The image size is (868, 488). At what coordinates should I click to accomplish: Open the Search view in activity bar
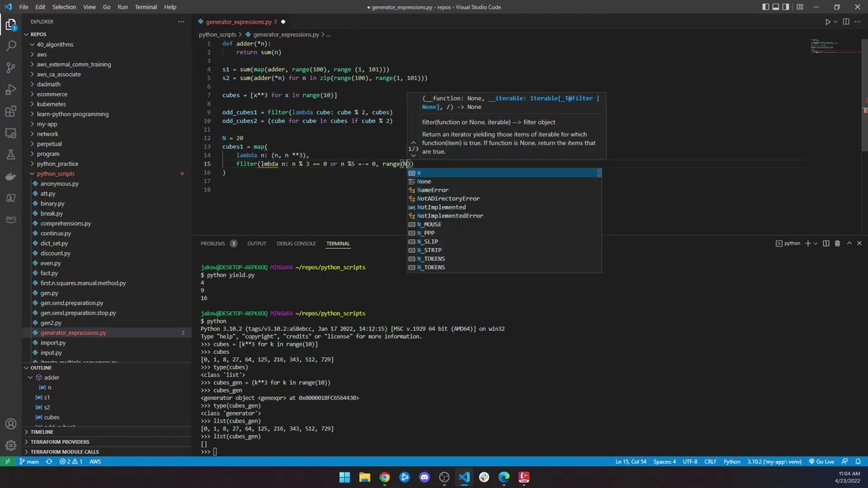coord(11,46)
